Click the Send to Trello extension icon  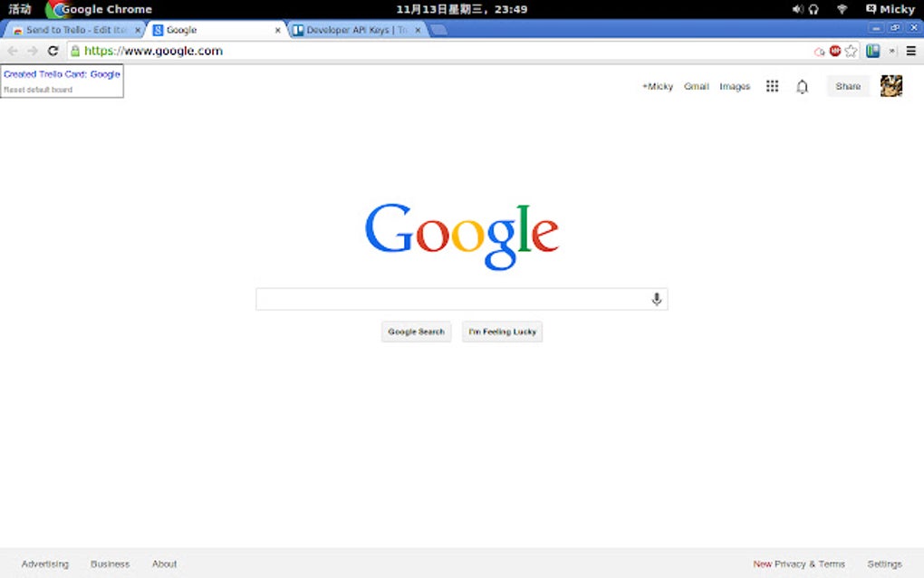(x=872, y=52)
